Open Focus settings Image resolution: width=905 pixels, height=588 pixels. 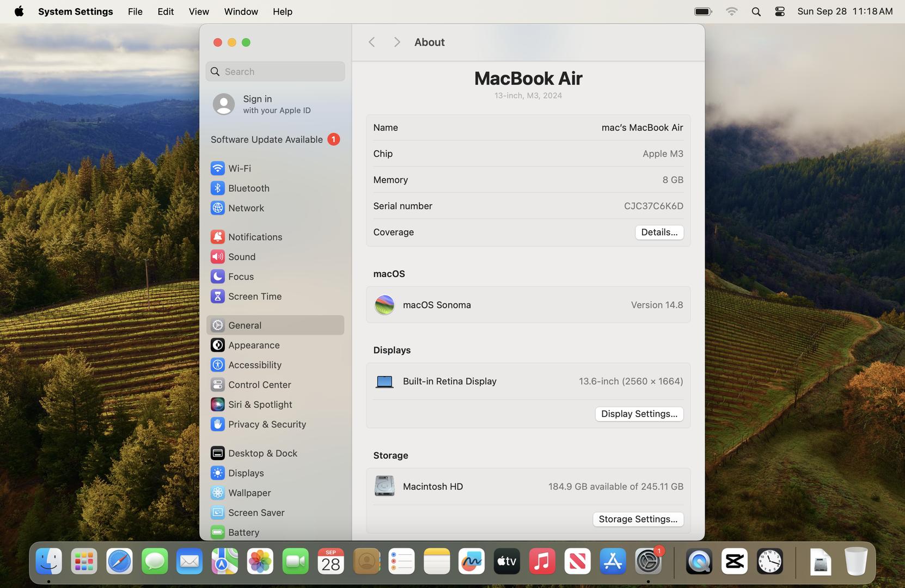(275, 276)
